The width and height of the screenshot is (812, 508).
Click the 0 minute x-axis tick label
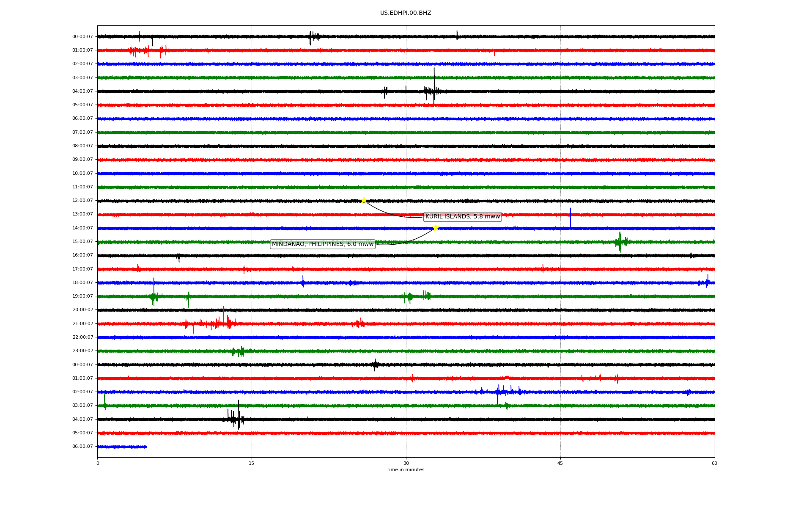98,463
